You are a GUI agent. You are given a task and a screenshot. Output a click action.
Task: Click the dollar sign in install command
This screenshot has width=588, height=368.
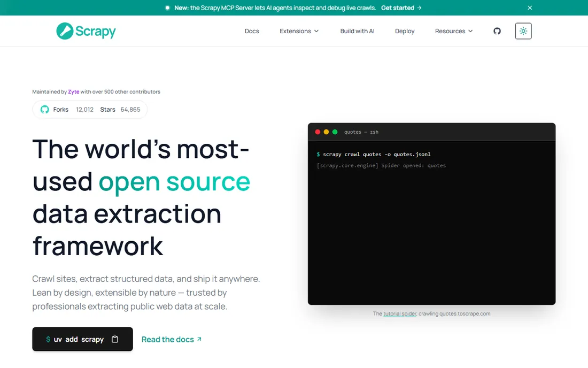pos(48,339)
